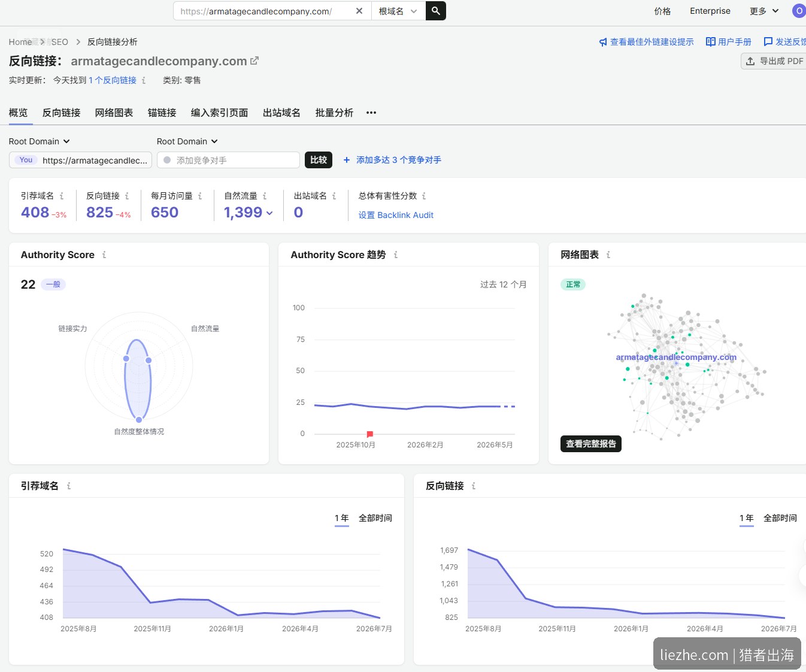Open external link icon next to armatagecandlecompany.com
This screenshot has height=672, width=806.
point(254,60)
